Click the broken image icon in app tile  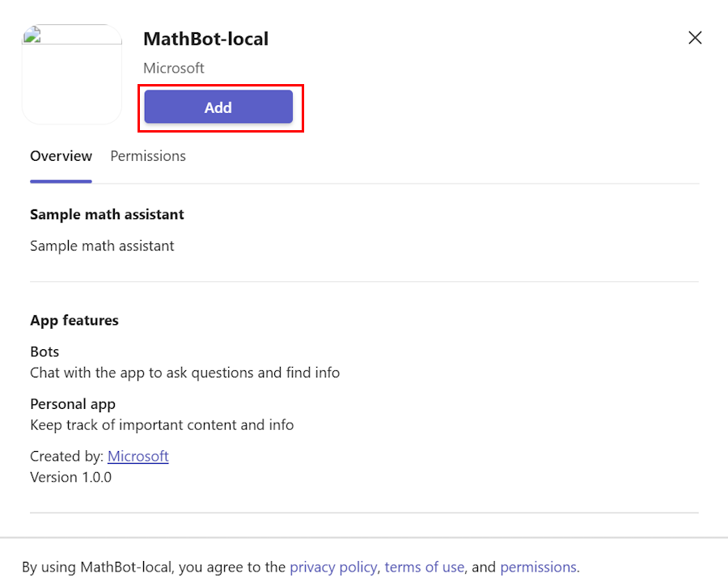[x=32, y=35]
